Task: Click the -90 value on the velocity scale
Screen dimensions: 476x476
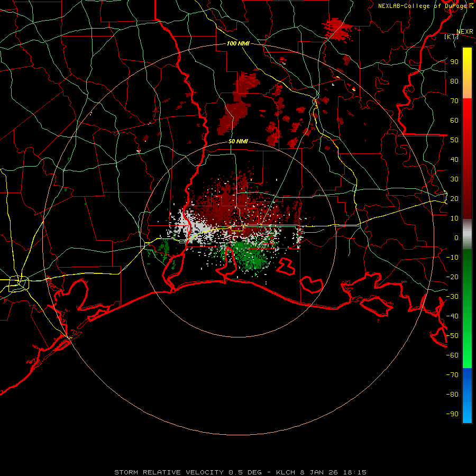Action: [452, 414]
